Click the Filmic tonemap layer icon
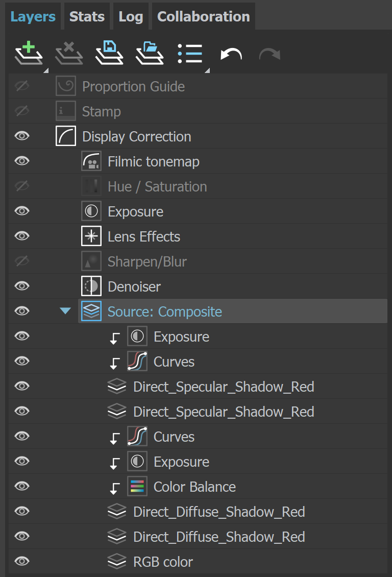The height and width of the screenshot is (577, 392). coord(91,162)
